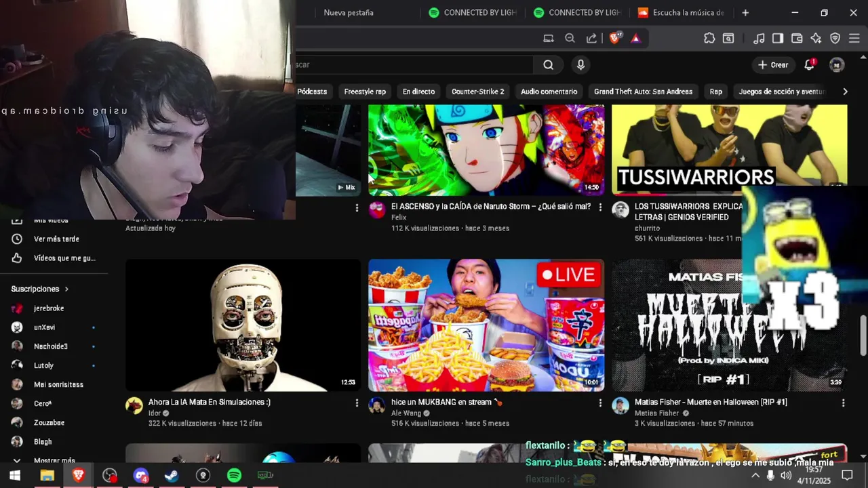Click the zoom-out magnifier in address bar
This screenshot has width=868, height=488.
coord(570,39)
